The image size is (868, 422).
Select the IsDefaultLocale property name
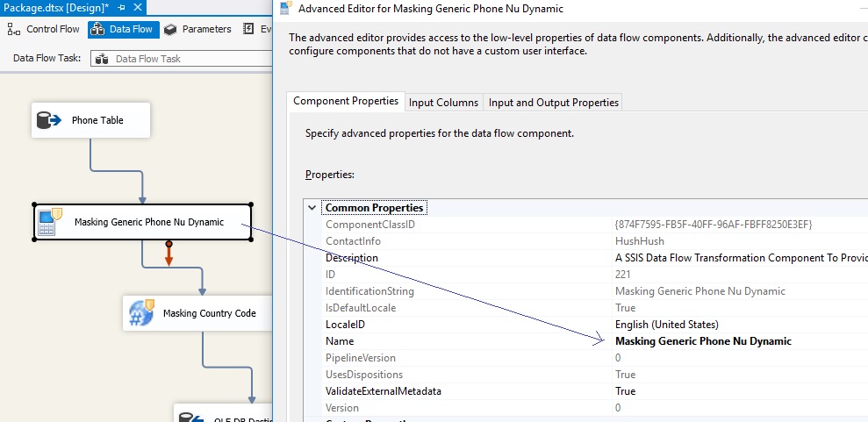tap(361, 308)
